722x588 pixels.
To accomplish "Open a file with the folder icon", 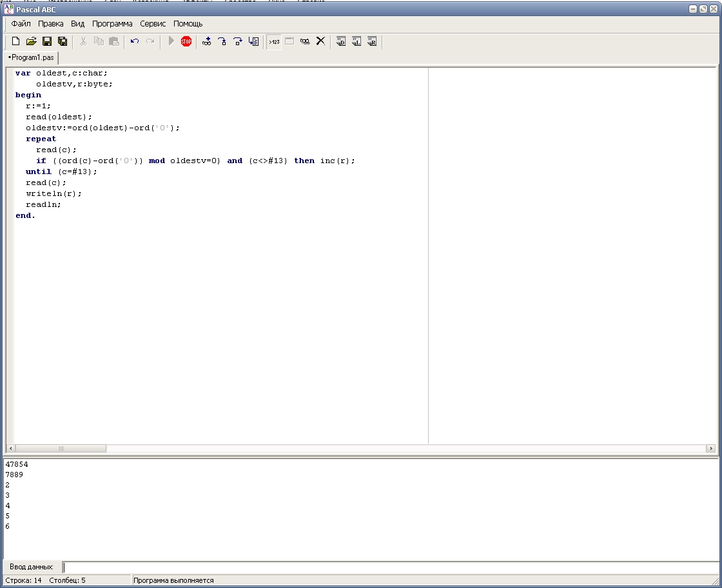I will coord(31,42).
